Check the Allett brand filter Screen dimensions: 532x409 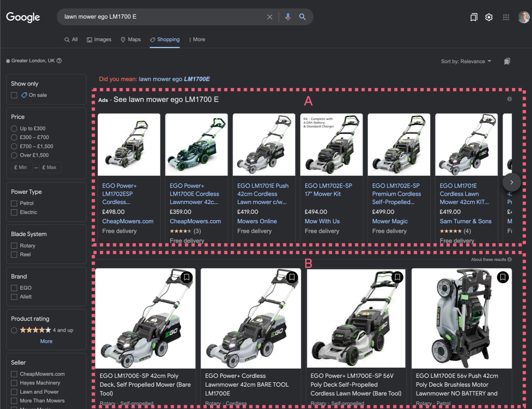tap(14, 297)
